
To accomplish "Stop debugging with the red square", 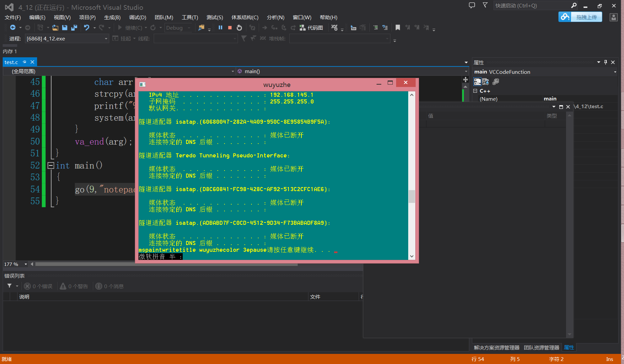I will click(230, 28).
